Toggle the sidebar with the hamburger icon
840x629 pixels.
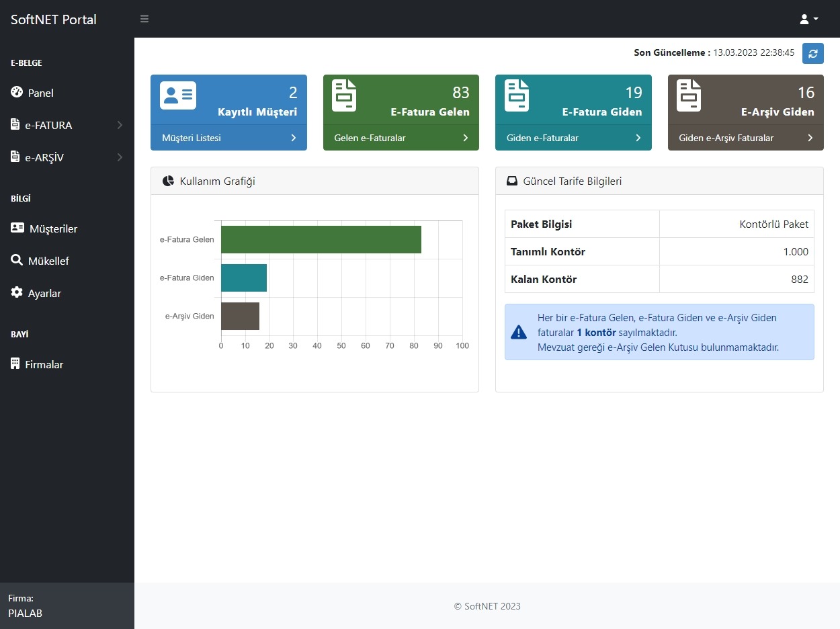pyautogui.click(x=144, y=19)
